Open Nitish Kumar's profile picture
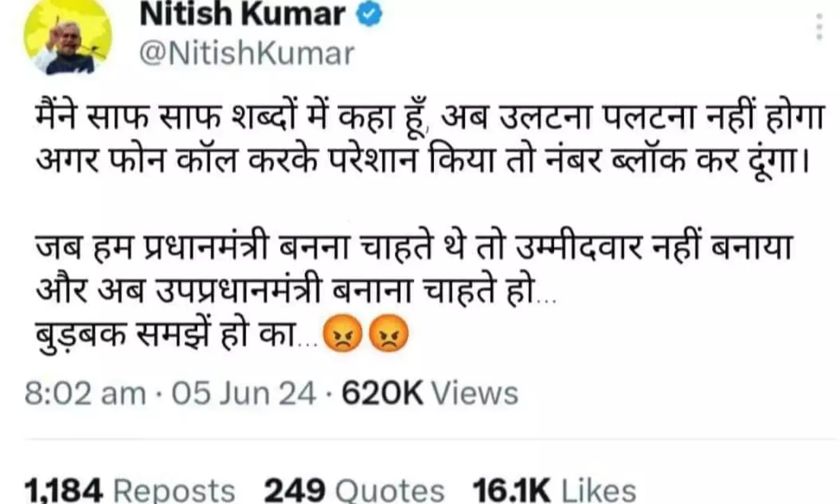 pyautogui.click(x=68, y=36)
